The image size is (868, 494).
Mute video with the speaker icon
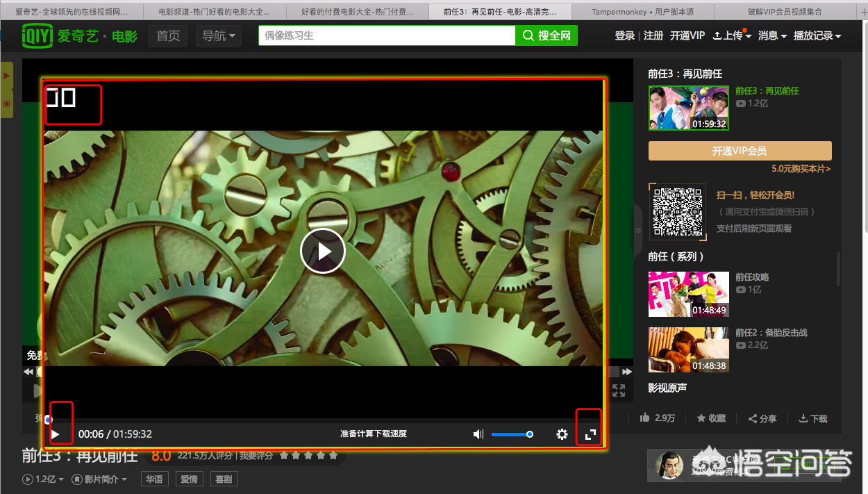478,434
